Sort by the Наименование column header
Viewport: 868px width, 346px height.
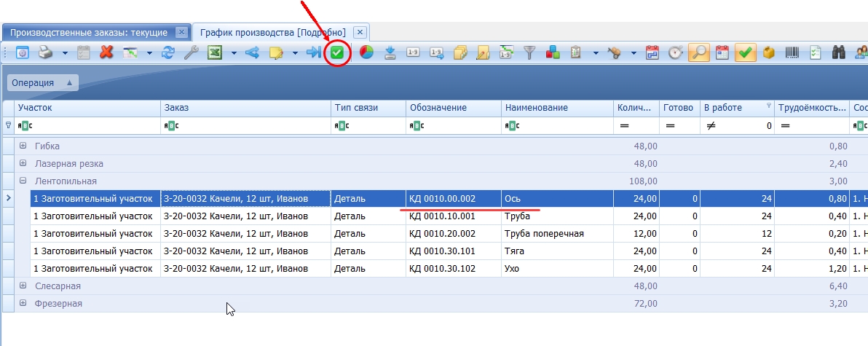coord(558,108)
